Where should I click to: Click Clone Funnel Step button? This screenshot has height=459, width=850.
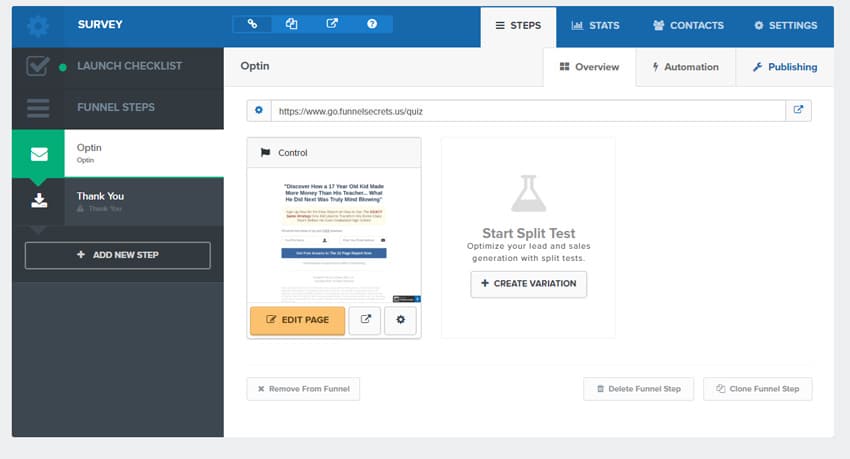[x=757, y=389]
